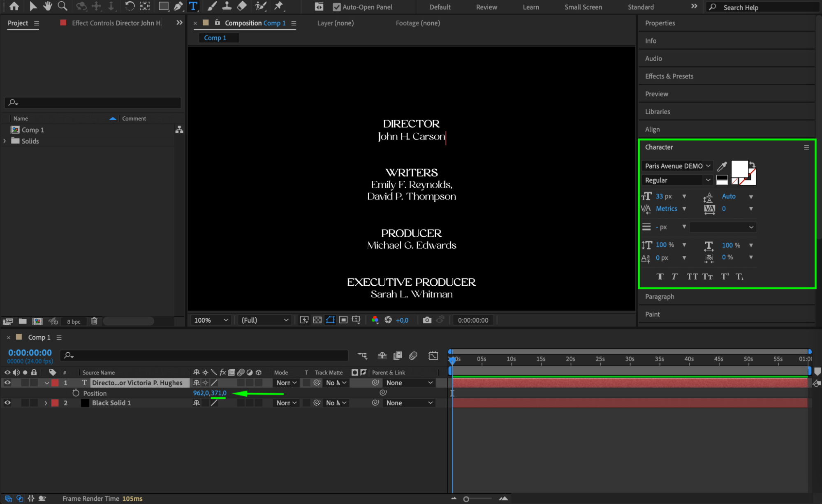Delete selected item with trash icon
The height and width of the screenshot is (504, 822).
(x=94, y=321)
